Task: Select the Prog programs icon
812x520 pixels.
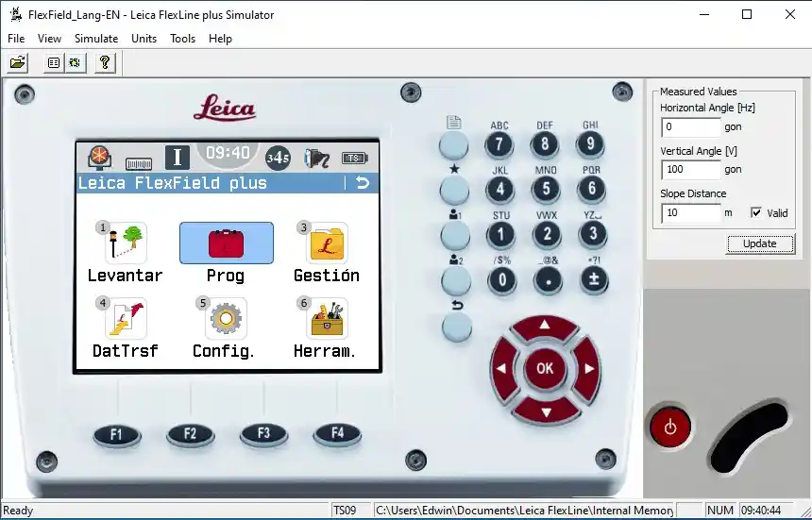Action: [x=227, y=243]
